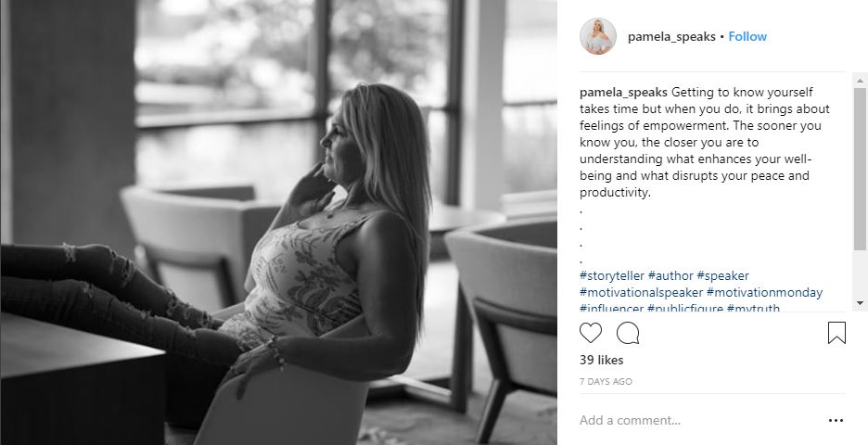Image resolution: width=868 pixels, height=445 pixels.
Task: Open the #author hashtag
Action: pos(670,275)
